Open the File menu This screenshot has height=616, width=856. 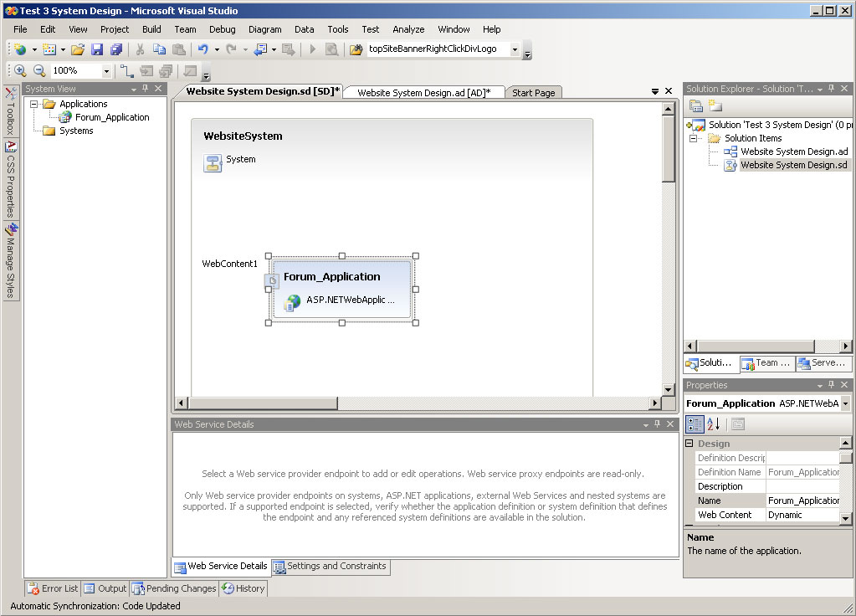tap(20, 29)
